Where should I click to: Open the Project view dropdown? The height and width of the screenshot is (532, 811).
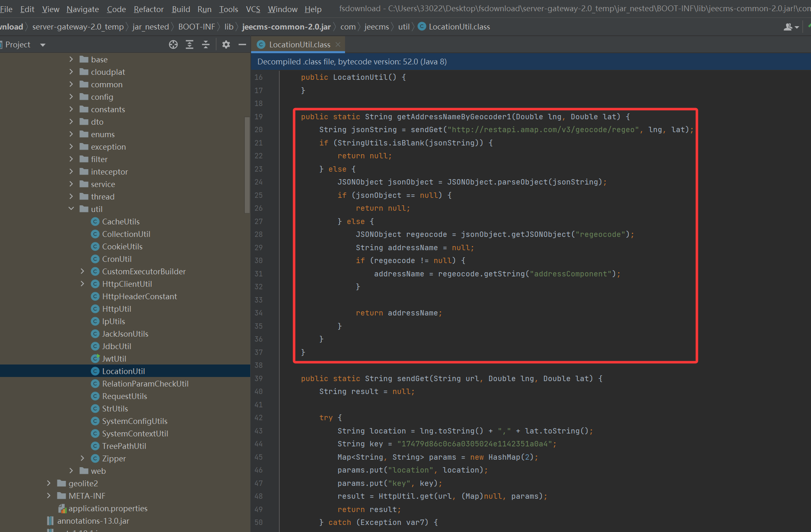coord(42,45)
